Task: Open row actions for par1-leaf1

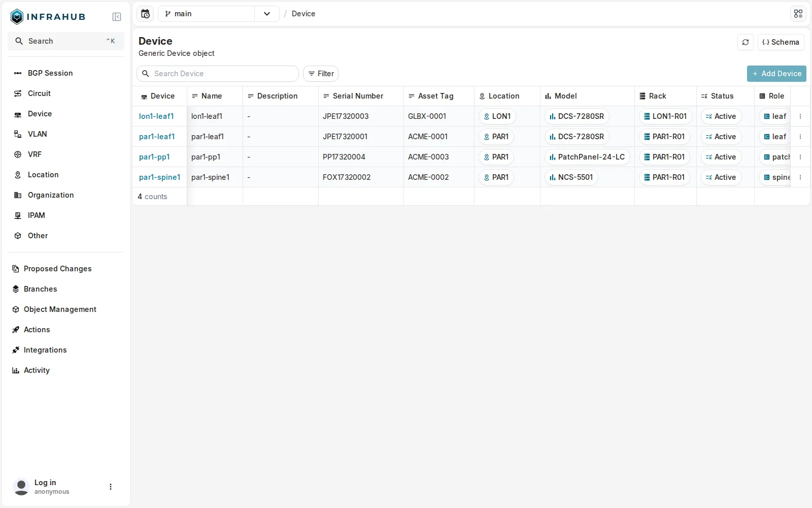Action: [800, 137]
